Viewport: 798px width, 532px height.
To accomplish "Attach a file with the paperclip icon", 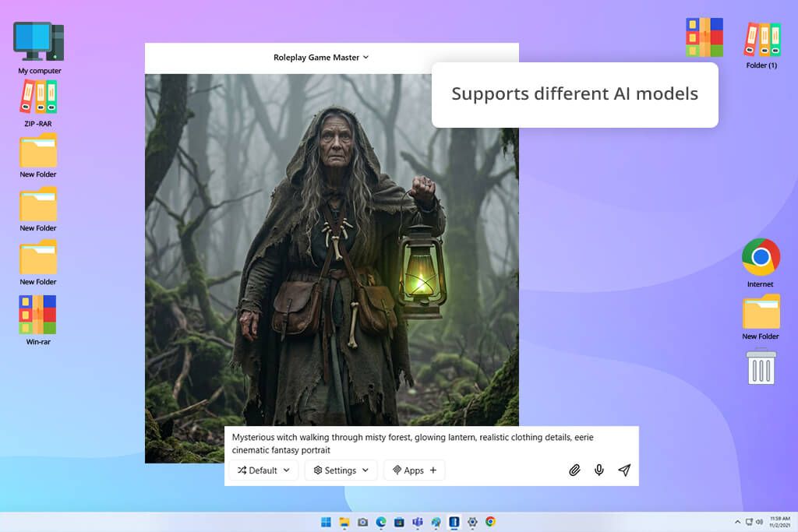I will coord(574,470).
